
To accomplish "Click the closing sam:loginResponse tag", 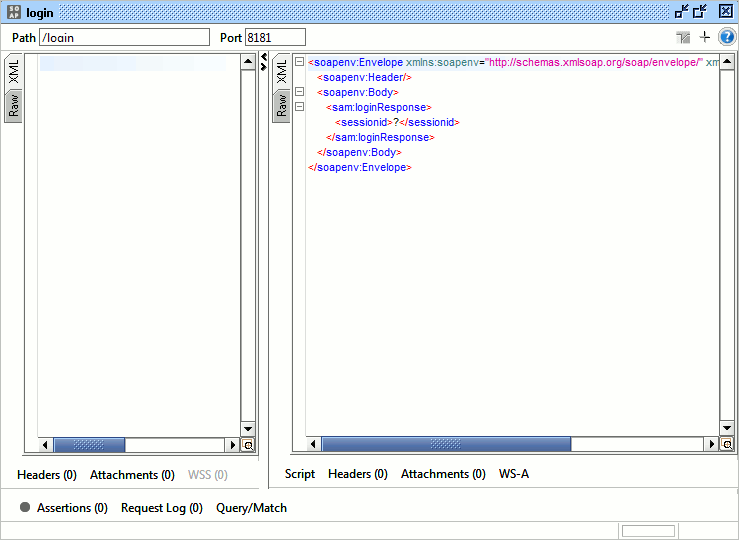I will tap(380, 137).
